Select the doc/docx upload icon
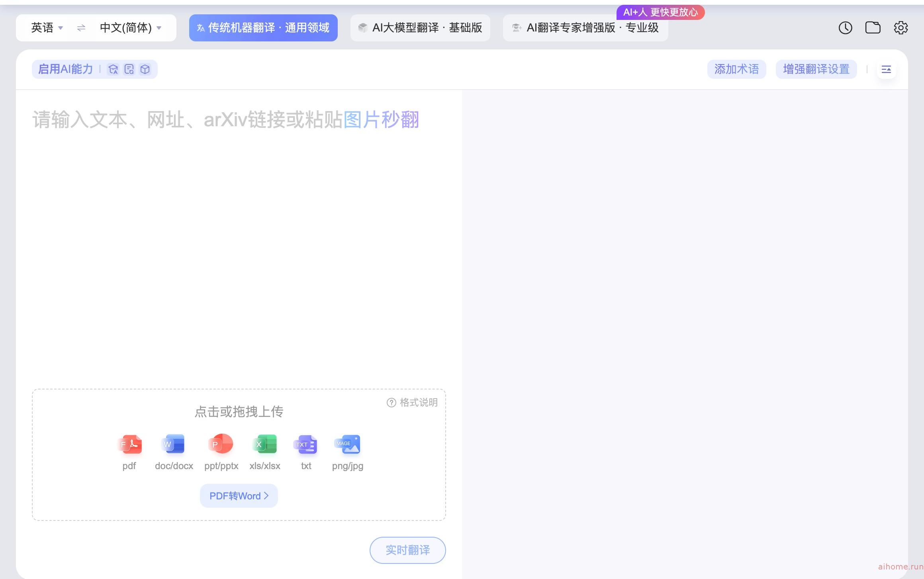This screenshot has height=579, width=924. pos(174,444)
